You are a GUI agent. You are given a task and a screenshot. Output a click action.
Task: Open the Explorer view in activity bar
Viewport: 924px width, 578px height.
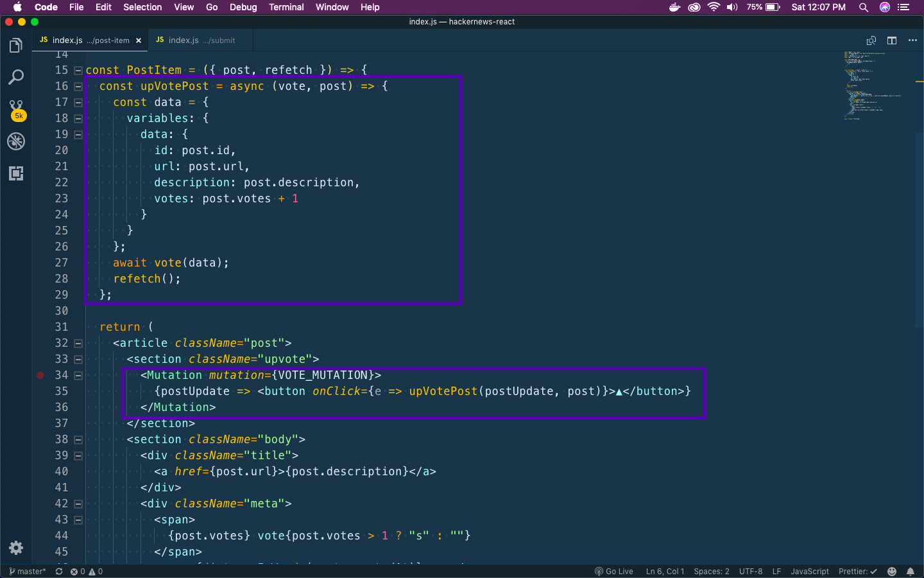click(x=16, y=46)
